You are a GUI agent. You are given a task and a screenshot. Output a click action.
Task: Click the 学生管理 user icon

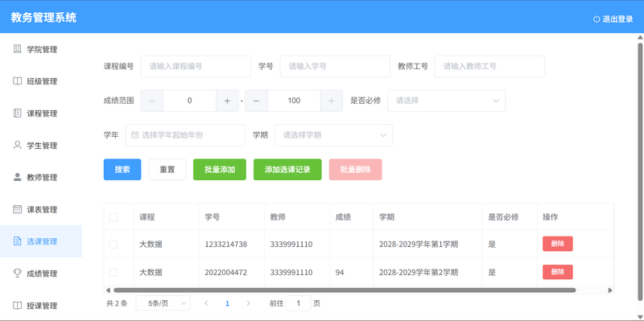(x=17, y=146)
